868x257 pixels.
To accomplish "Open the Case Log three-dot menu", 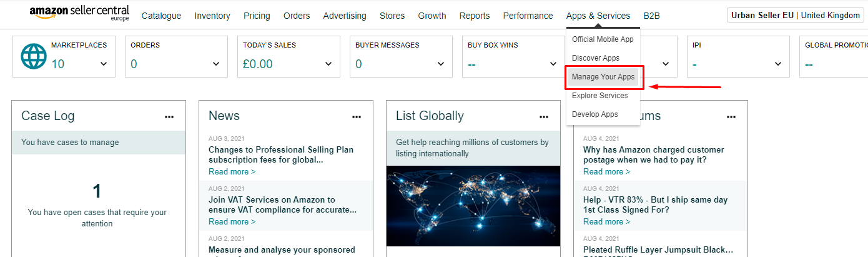I will (x=169, y=117).
